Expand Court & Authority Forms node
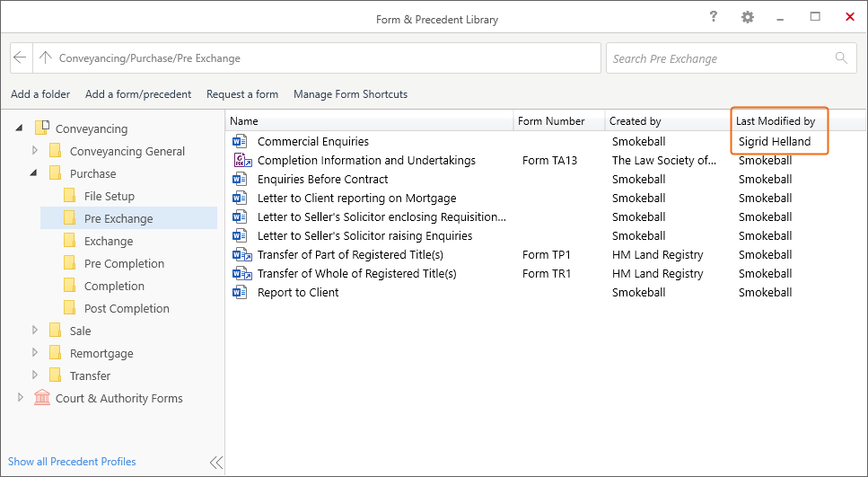 click(x=21, y=397)
